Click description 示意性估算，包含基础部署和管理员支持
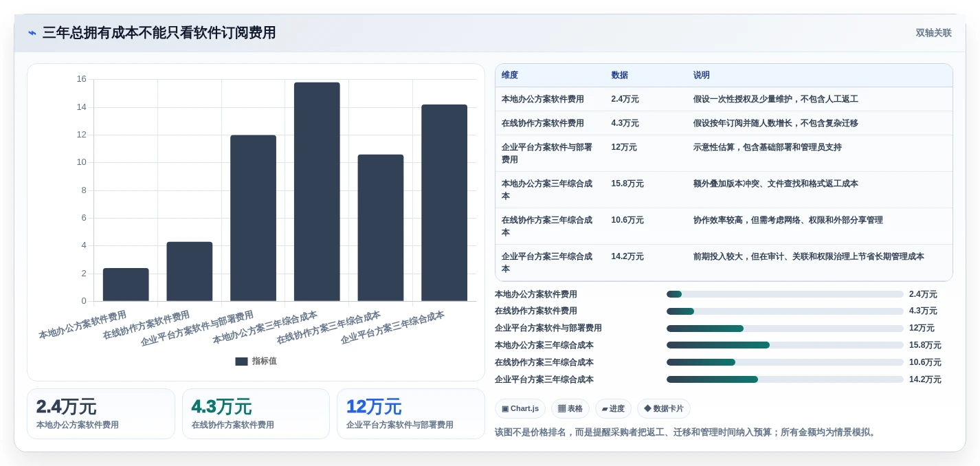The width and height of the screenshot is (980, 466). [x=768, y=147]
